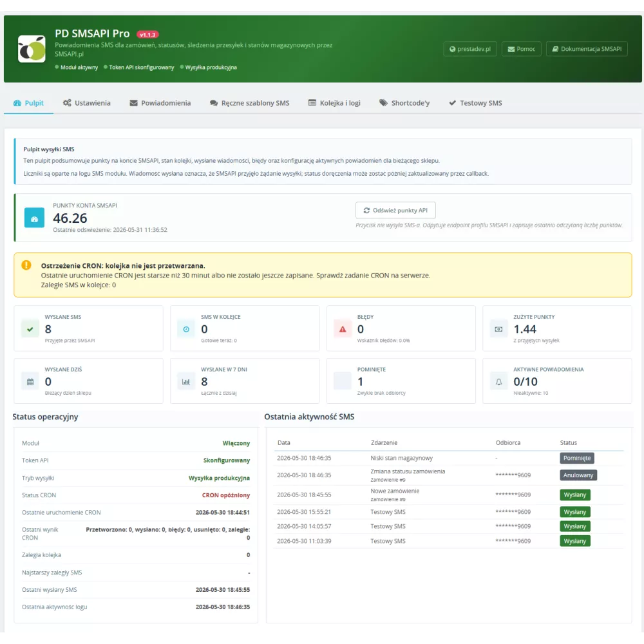This screenshot has width=644, height=644.
Task: Click the Nowe zamówienie event text
Action: pyautogui.click(x=395, y=491)
